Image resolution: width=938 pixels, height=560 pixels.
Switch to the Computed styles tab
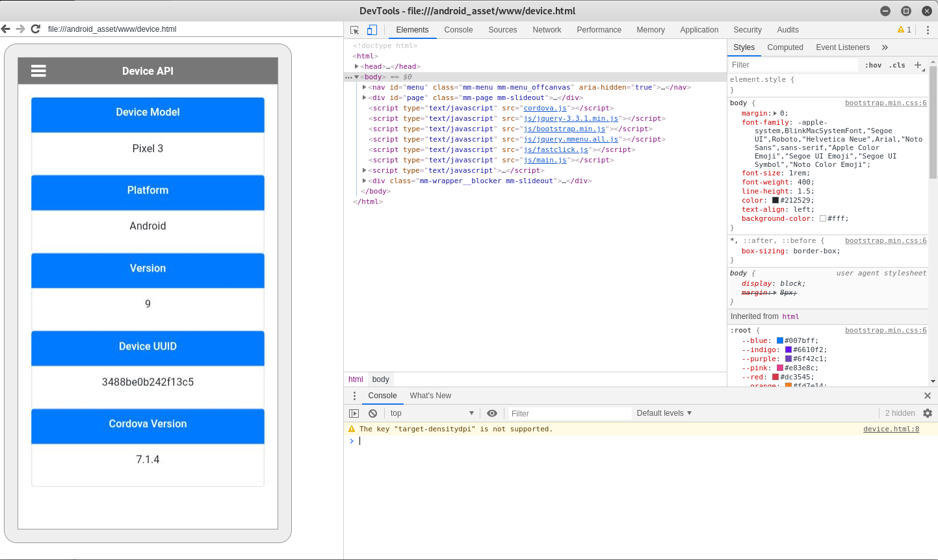coord(785,47)
